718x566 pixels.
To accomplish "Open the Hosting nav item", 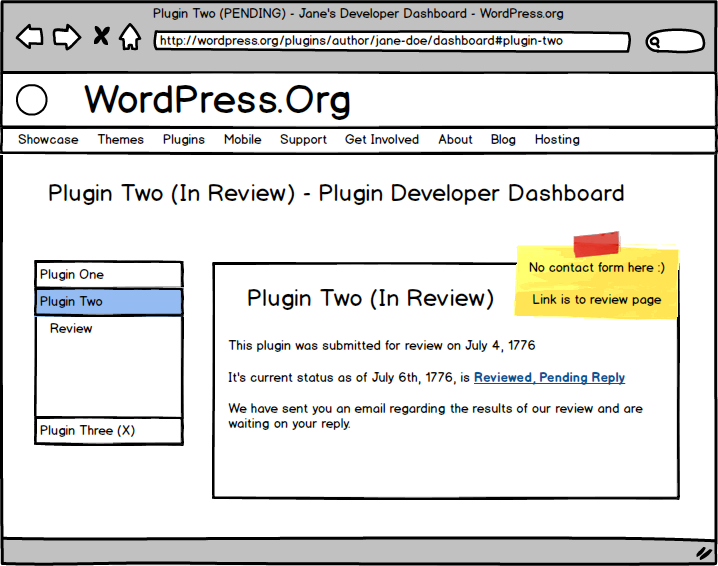I will (557, 140).
